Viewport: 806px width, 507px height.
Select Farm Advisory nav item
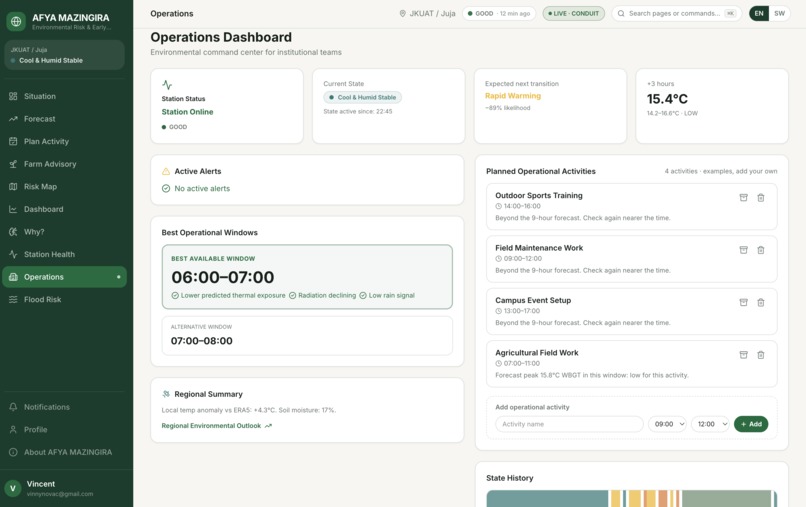(x=65, y=164)
